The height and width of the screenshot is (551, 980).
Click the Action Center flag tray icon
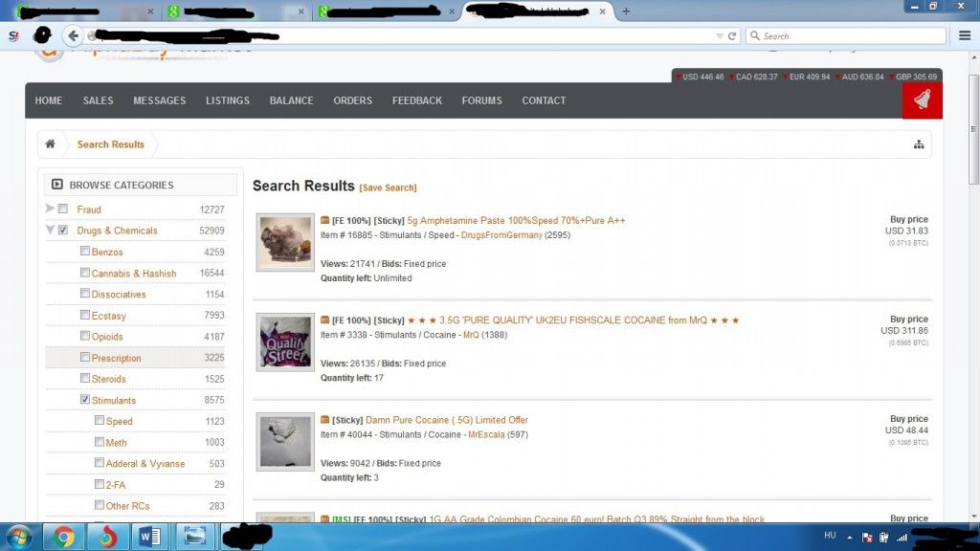[867, 538]
